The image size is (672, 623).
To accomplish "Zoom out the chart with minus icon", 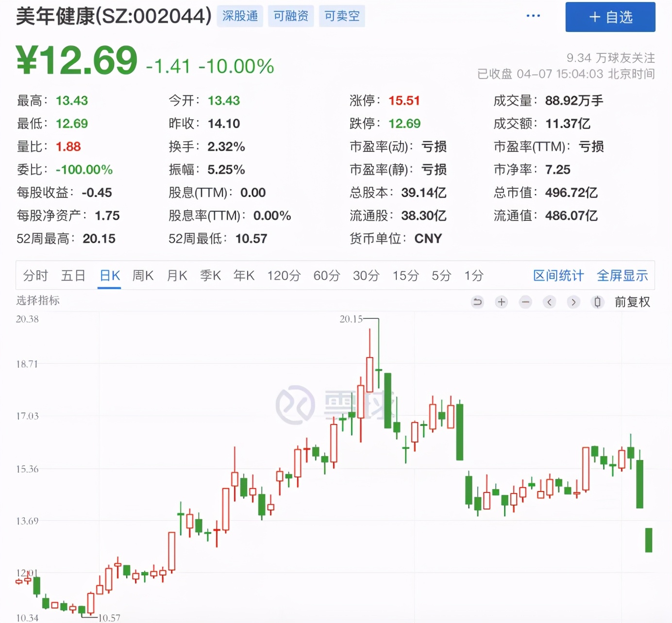I will (525, 302).
